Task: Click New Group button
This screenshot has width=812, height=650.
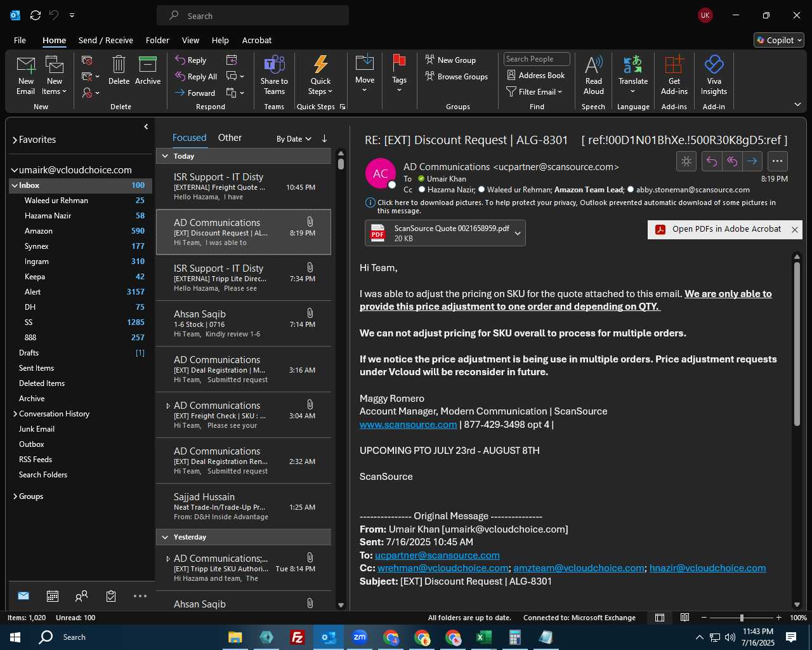Action: click(x=450, y=60)
